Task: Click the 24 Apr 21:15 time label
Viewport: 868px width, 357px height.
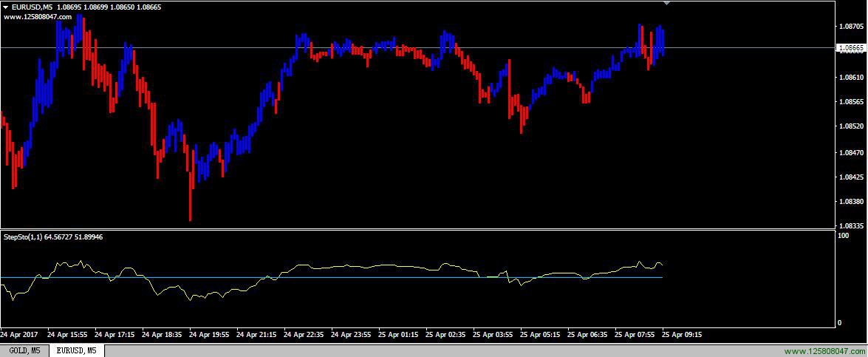Action: 256,335
